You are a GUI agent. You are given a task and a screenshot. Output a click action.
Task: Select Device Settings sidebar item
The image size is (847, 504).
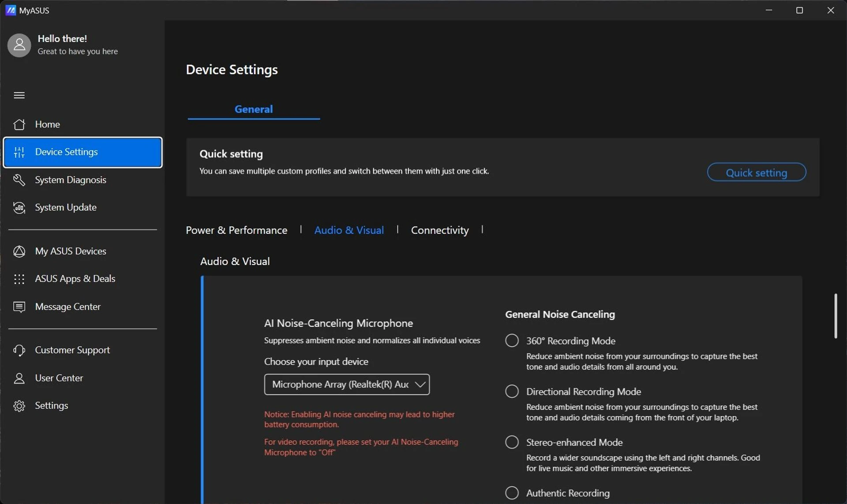(x=82, y=152)
